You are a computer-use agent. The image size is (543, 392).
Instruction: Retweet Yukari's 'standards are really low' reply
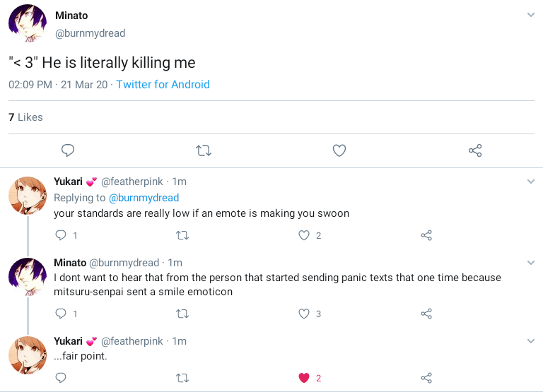coord(182,235)
